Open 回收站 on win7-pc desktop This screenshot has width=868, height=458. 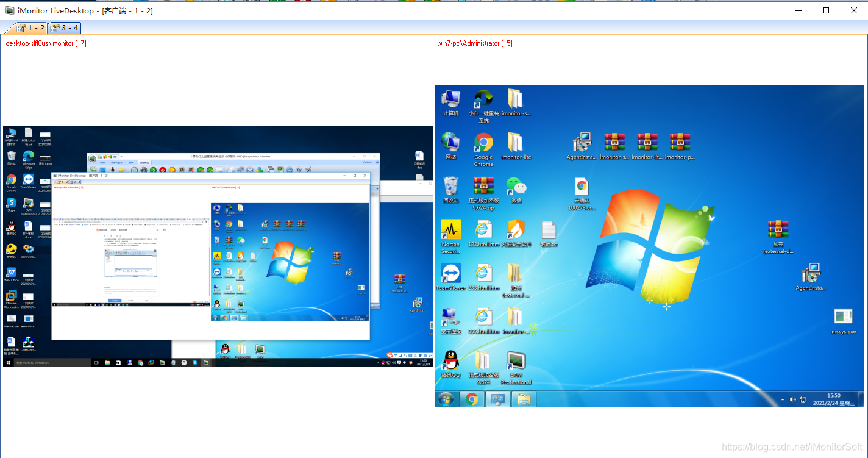tap(451, 190)
